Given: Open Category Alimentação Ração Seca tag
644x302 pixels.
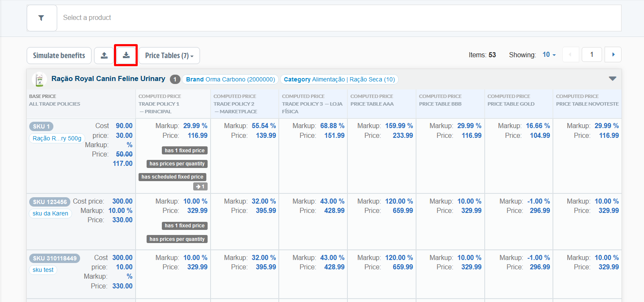Looking at the screenshot, I should pos(339,79).
